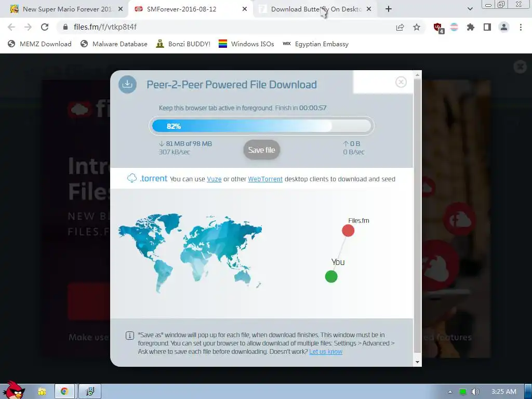This screenshot has width=532, height=399.
Task: Toggle the browser side panel
Action: [487, 27]
